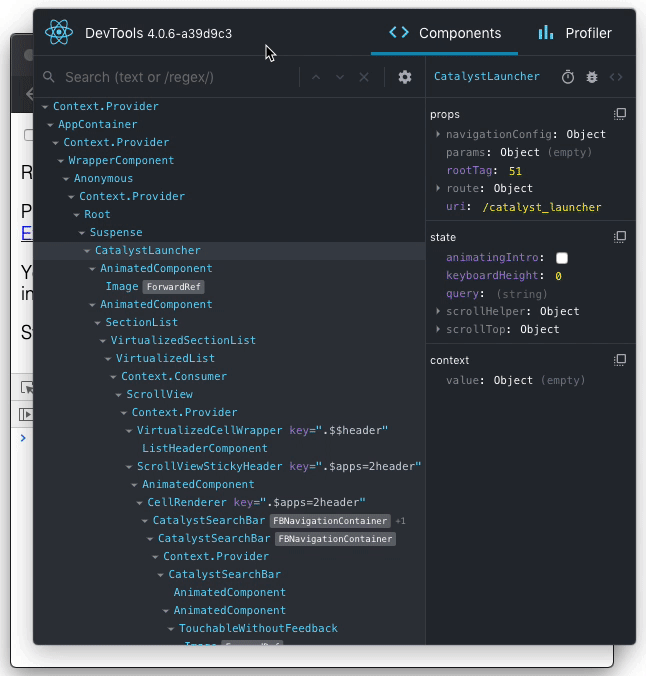Collapse the AppContainer tree node
Screen dimensions: 646x676
[x=50, y=125]
